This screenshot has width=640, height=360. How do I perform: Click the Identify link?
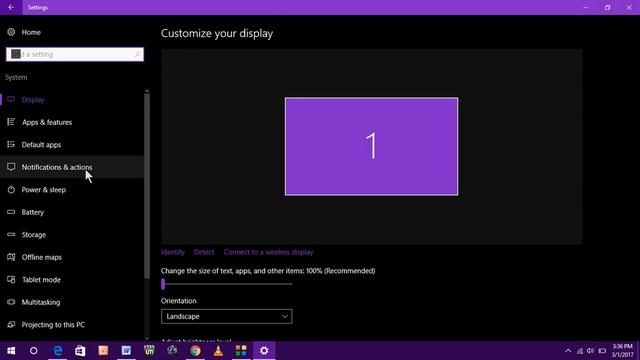click(173, 252)
